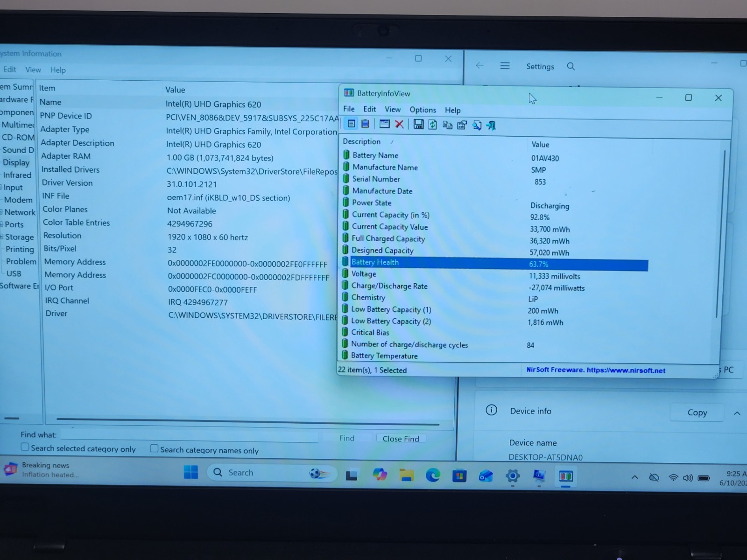This screenshot has width=747, height=560.
Task: Select Number of charge/discharge cycles row
Action: point(495,345)
